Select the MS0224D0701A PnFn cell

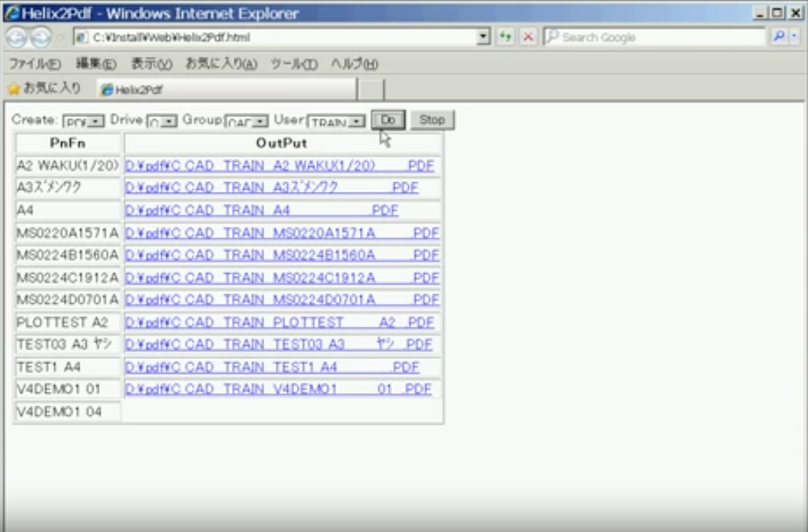tap(68, 300)
